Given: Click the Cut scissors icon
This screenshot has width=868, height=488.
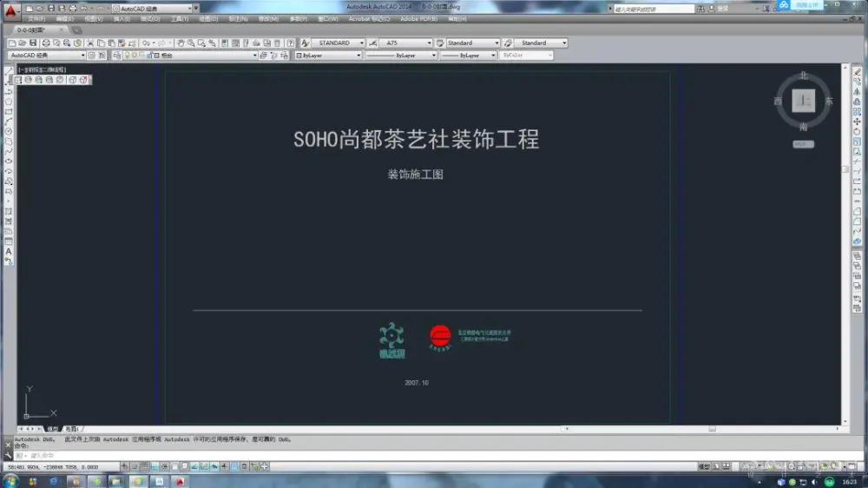Looking at the screenshot, I should tap(89, 43).
